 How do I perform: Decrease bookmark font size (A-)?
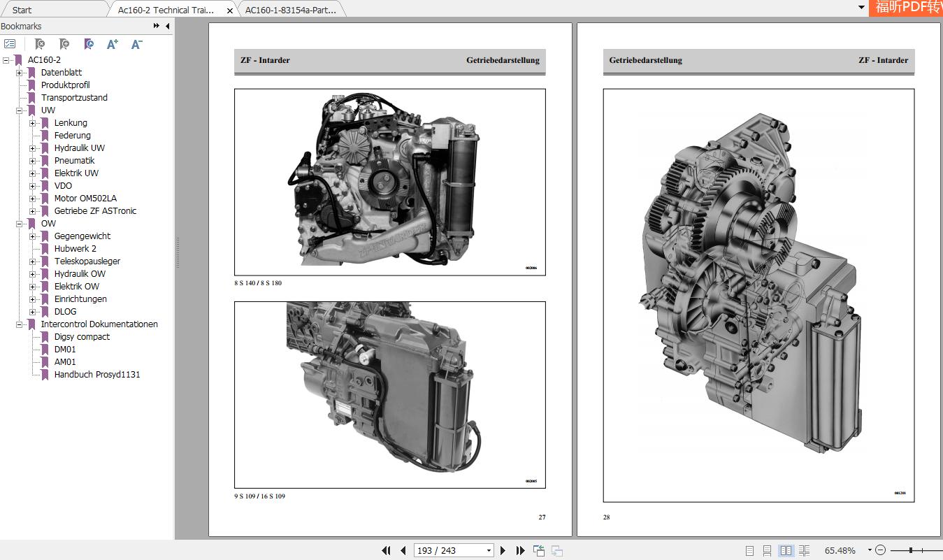tap(136, 44)
